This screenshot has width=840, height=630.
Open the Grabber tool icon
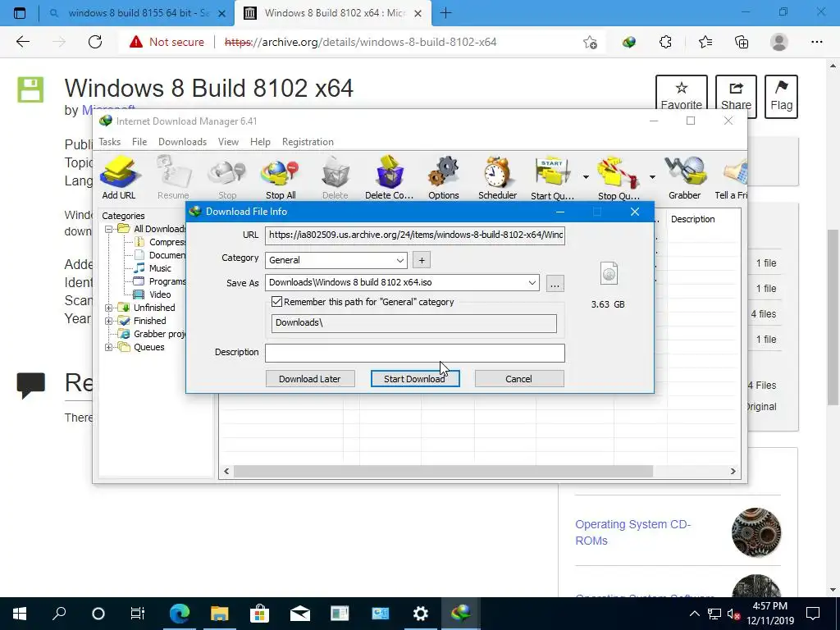coord(685,178)
